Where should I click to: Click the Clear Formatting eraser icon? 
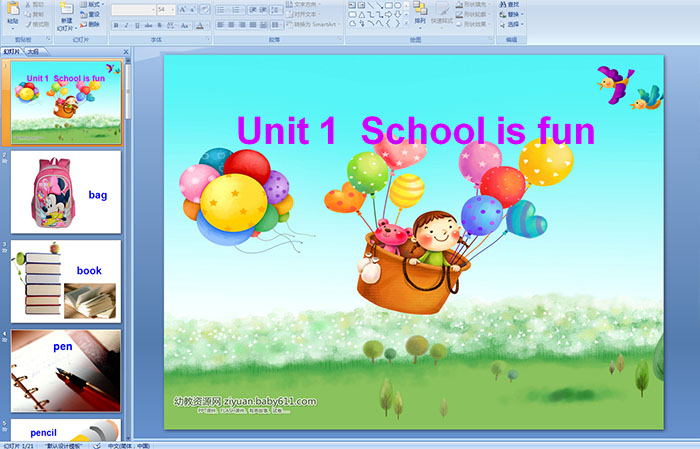tap(205, 10)
